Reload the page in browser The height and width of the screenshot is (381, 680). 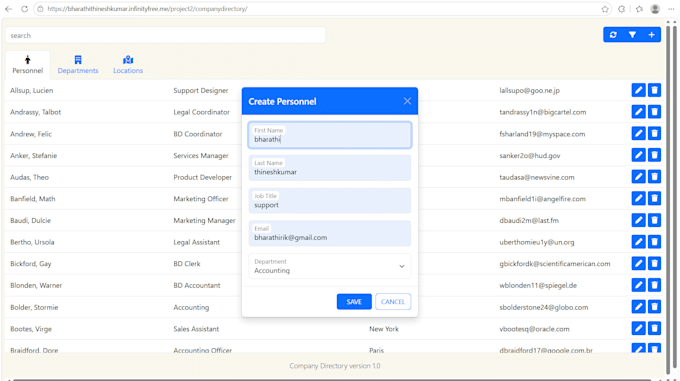(x=24, y=9)
